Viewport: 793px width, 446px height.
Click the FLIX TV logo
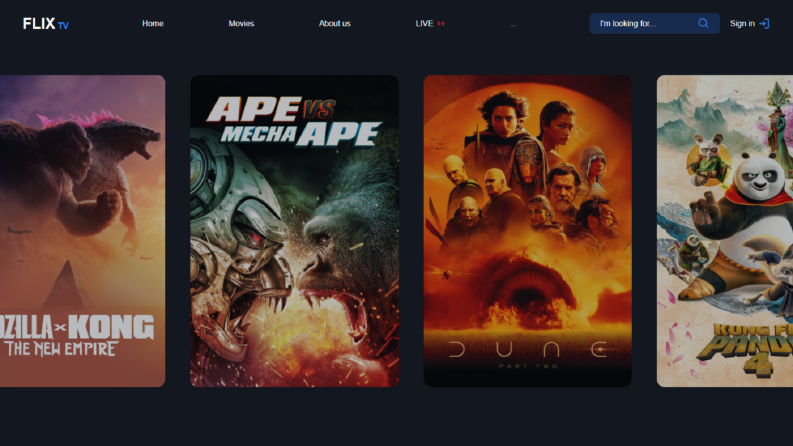(46, 24)
